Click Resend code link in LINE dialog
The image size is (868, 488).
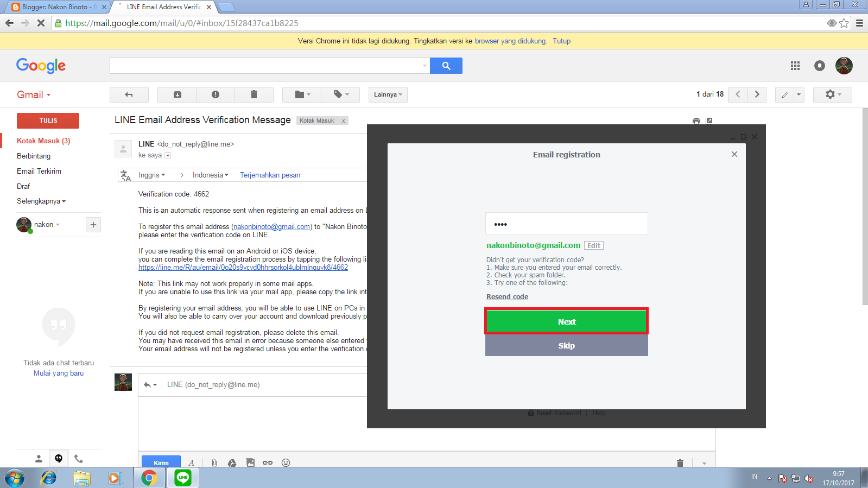[x=507, y=296]
